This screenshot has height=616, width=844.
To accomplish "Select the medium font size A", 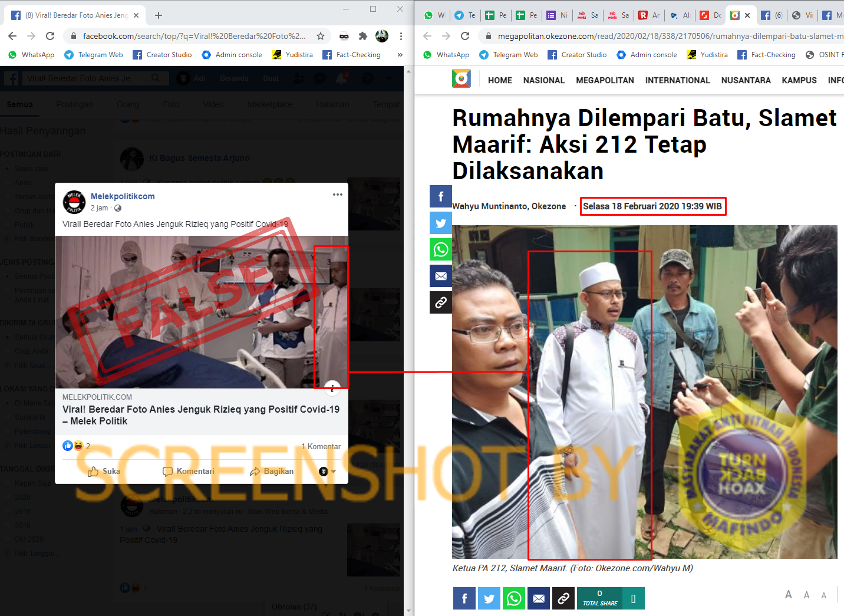I will tap(807, 595).
